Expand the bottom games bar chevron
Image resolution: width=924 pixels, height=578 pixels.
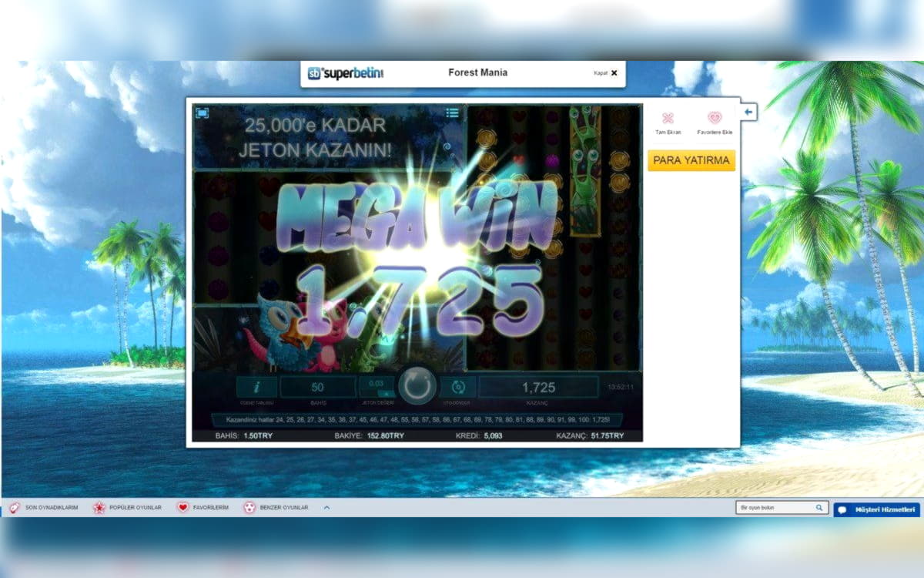(x=326, y=508)
